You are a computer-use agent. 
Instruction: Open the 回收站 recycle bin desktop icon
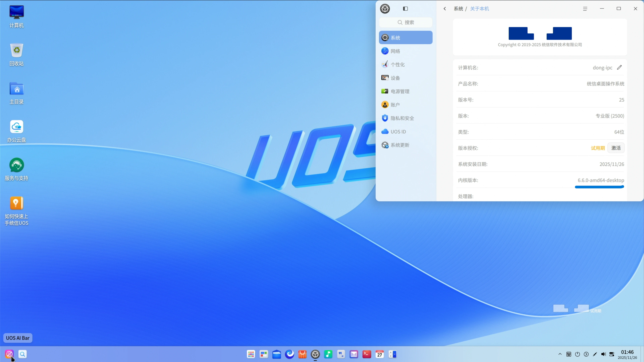tap(16, 54)
